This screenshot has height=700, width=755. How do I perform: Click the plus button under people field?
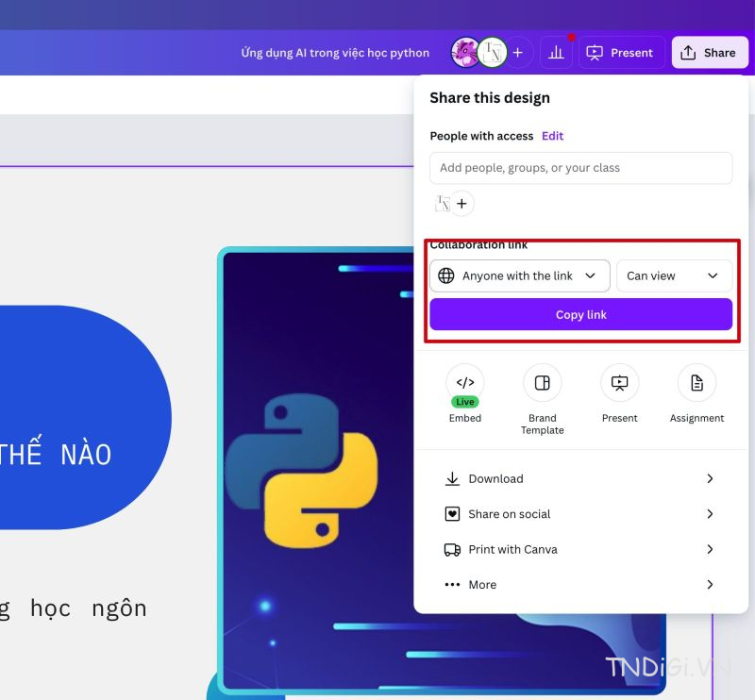(461, 204)
